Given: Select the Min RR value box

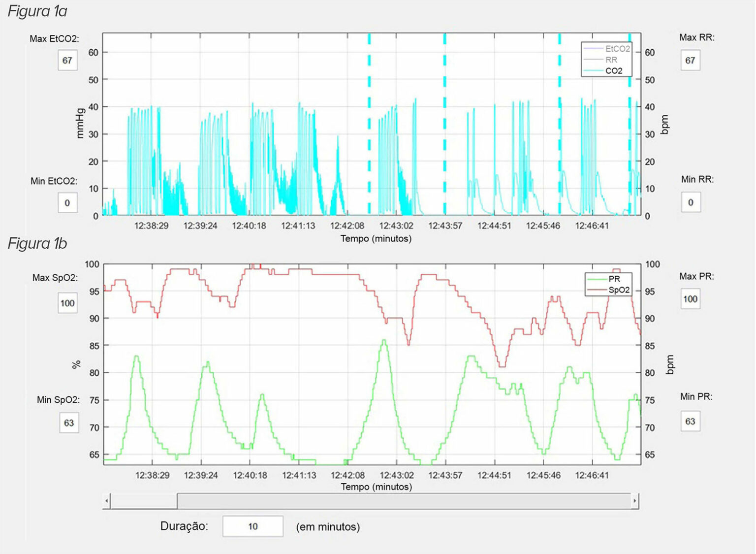Looking at the screenshot, I should tap(691, 202).
